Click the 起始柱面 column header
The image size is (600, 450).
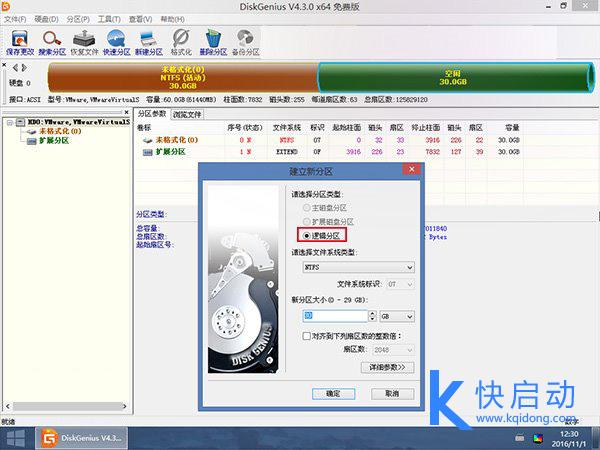click(x=346, y=127)
